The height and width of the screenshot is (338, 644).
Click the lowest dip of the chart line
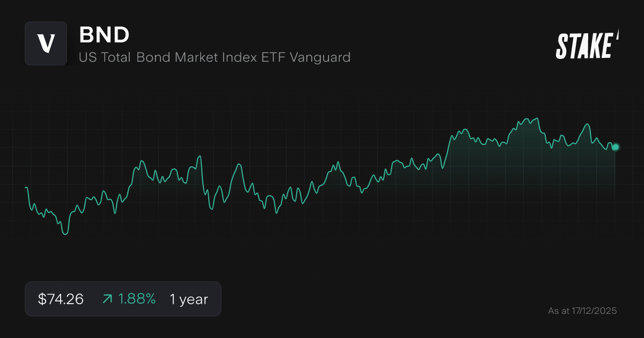[x=65, y=234]
